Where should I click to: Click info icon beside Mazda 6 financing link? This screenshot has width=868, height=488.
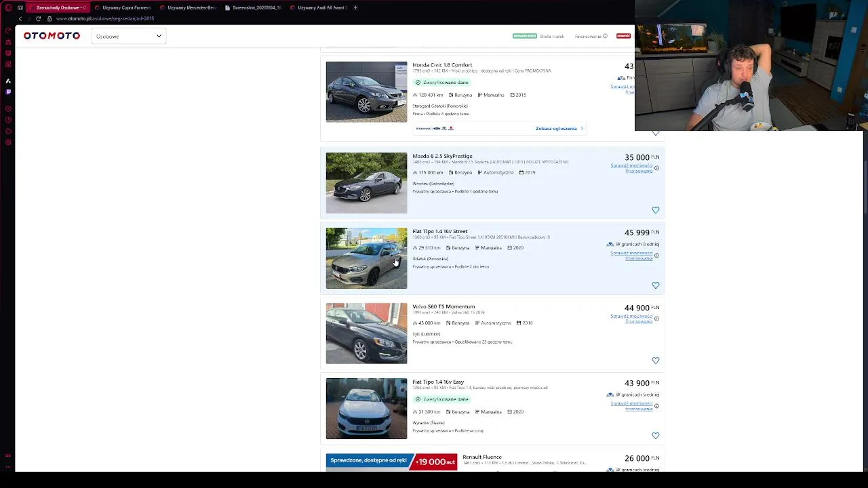(656, 168)
